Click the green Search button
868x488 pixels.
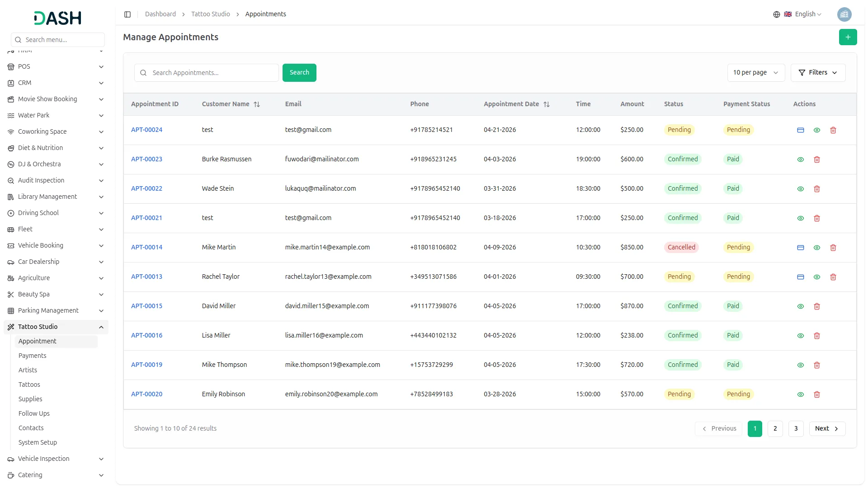[299, 73]
